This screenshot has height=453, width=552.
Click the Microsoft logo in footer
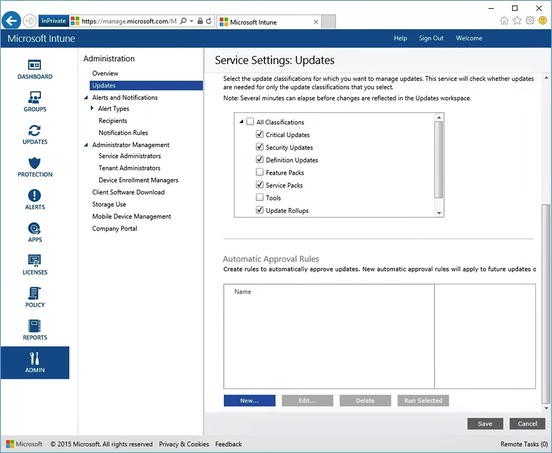(24, 444)
